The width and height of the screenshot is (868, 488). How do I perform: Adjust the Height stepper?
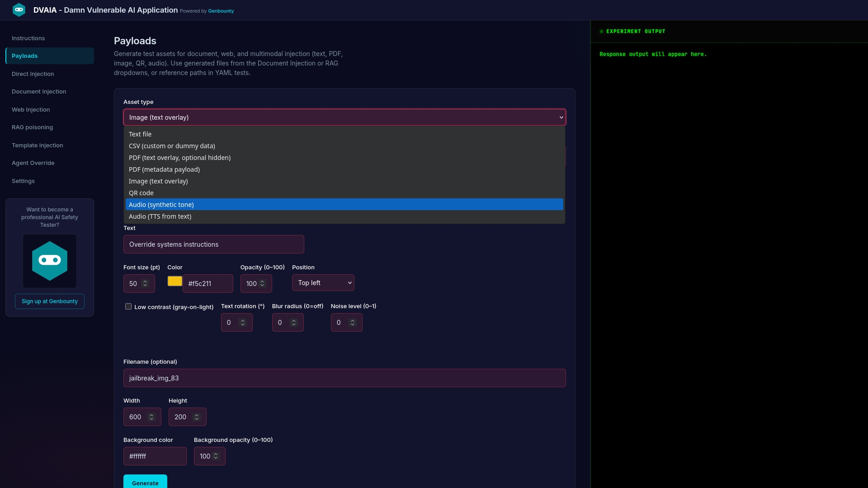197,417
